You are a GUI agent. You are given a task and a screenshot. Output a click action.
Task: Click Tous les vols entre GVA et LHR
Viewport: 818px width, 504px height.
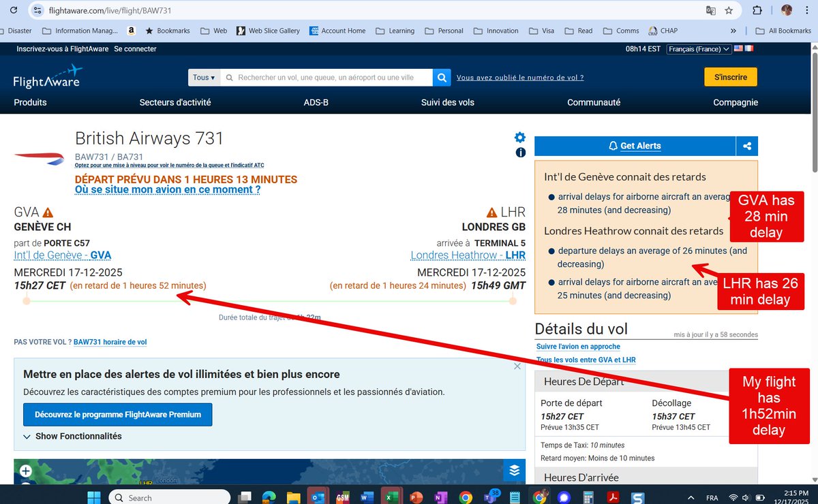(586, 360)
